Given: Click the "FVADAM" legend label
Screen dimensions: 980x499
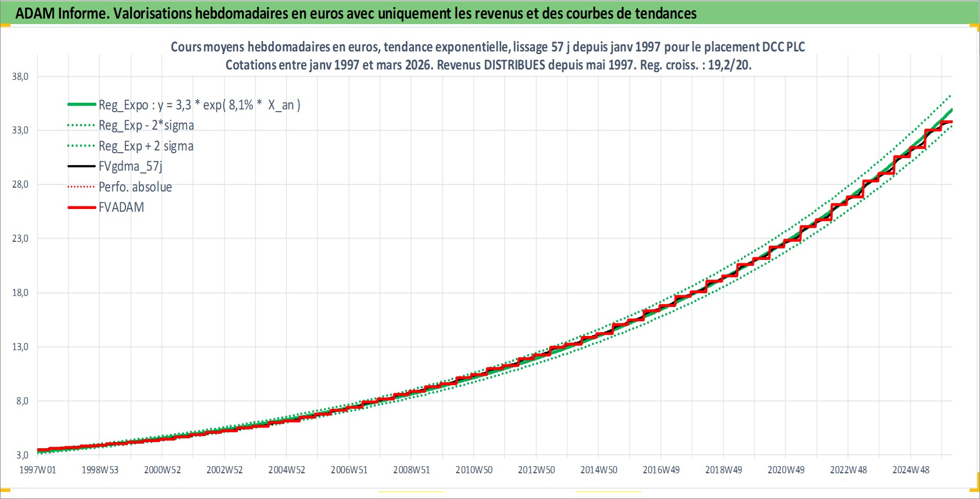Looking at the screenshot, I should pyautogui.click(x=122, y=207).
